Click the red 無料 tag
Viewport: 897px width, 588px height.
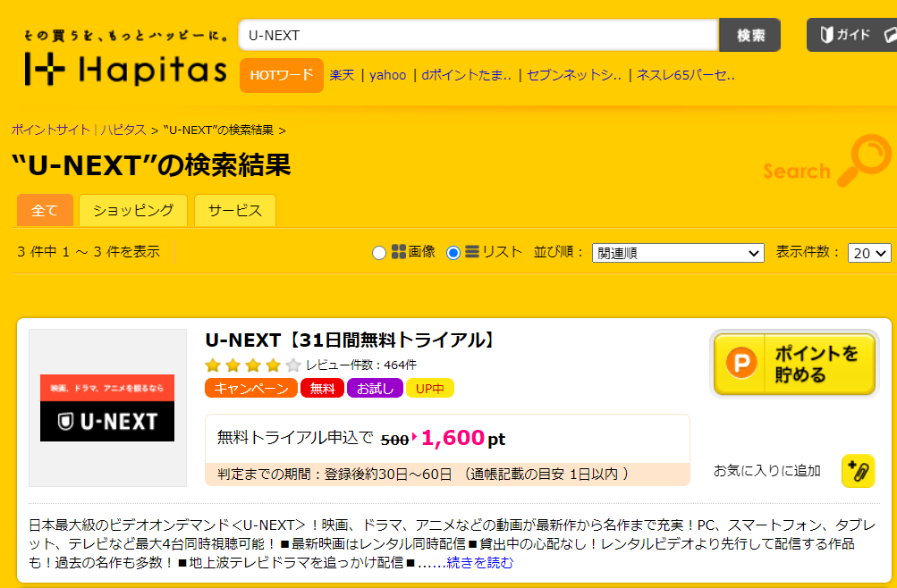point(322,388)
